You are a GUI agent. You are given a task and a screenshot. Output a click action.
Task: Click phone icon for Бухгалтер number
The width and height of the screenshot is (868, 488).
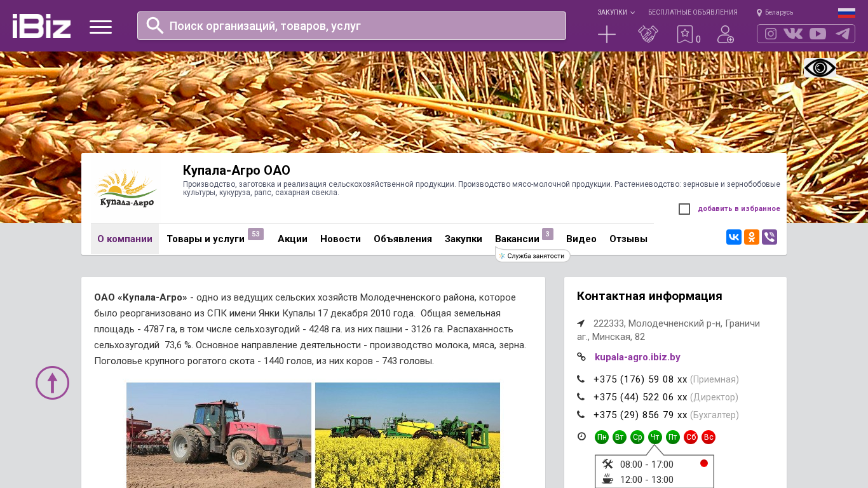tap(581, 415)
